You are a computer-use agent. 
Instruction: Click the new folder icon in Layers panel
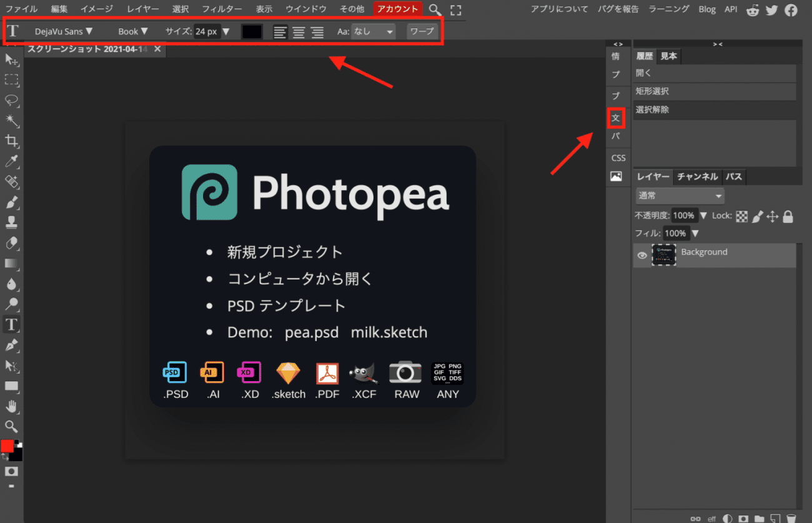[759, 518]
